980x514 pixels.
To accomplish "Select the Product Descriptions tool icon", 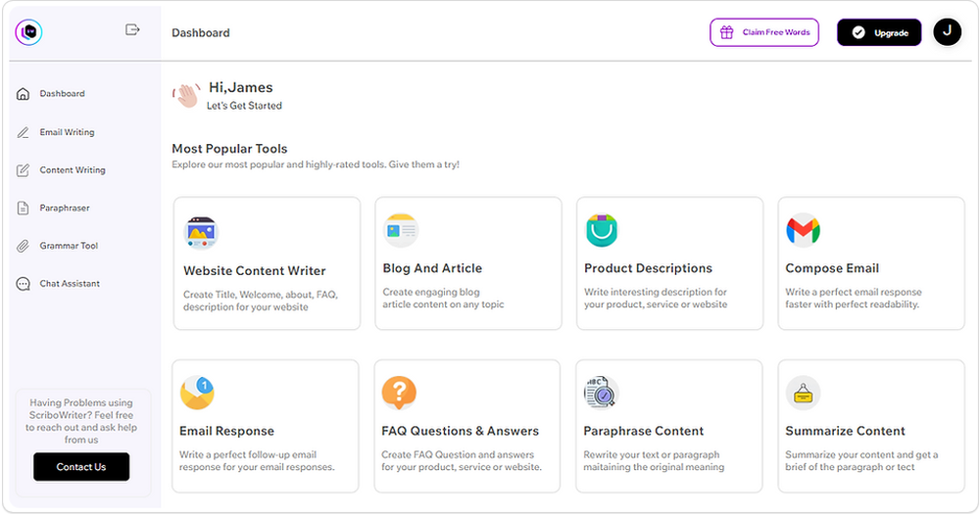I will (602, 231).
